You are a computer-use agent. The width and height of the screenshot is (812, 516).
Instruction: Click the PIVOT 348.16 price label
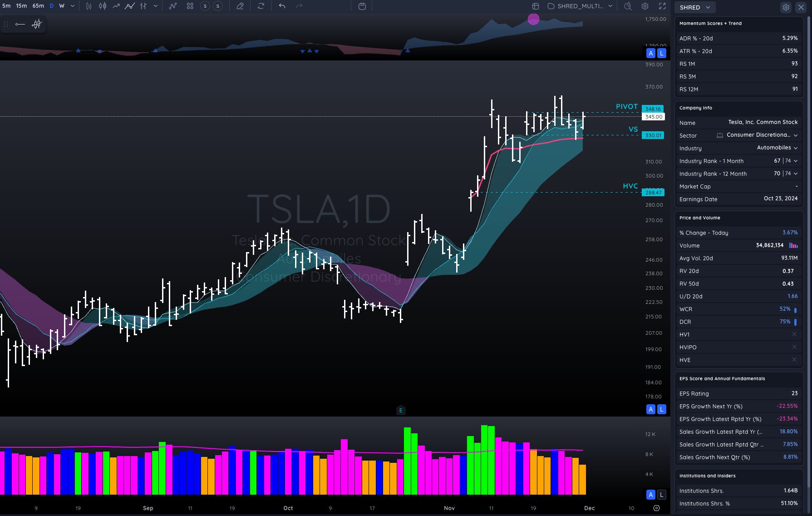pyautogui.click(x=653, y=109)
